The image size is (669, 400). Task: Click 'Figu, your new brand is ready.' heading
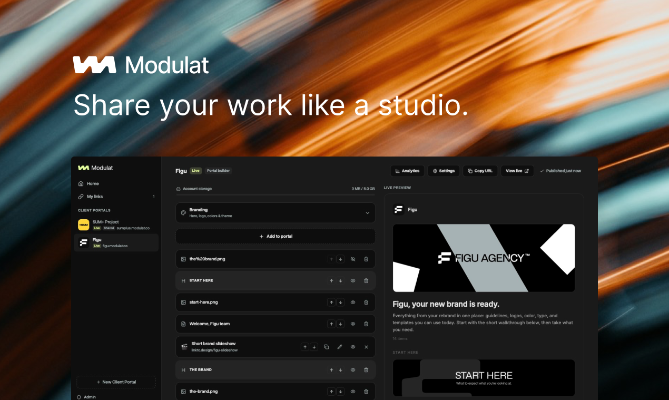(x=446, y=304)
